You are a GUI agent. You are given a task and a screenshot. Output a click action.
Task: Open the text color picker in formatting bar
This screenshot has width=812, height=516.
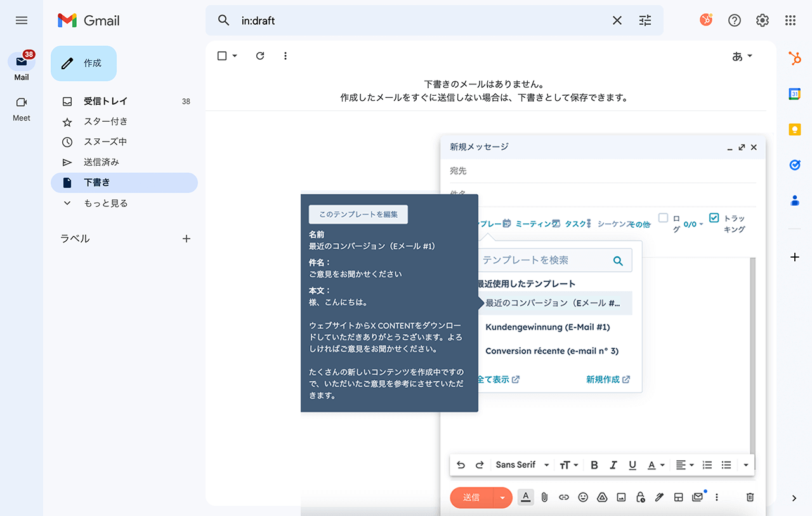click(656, 465)
